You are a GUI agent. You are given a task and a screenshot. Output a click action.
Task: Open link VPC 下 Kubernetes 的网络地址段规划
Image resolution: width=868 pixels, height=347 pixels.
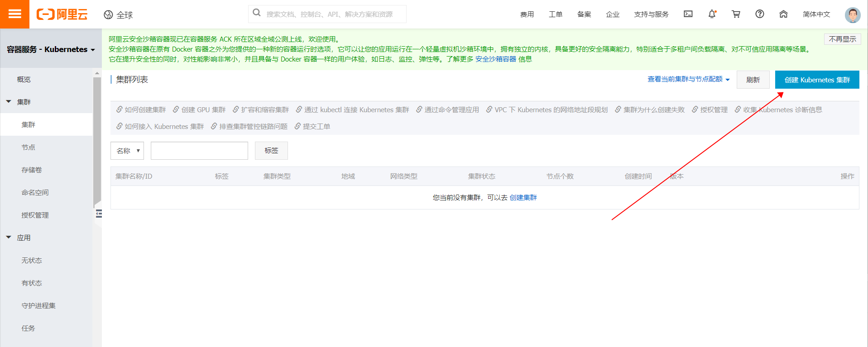547,109
